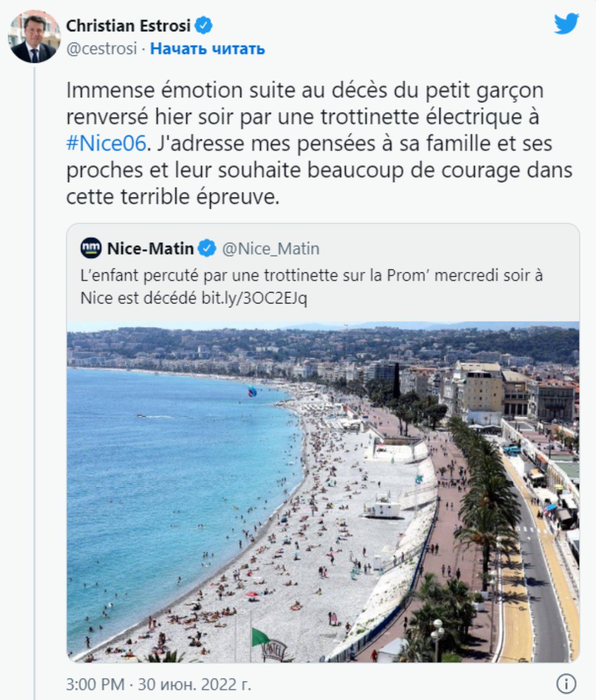Open the tweet info icon
This screenshot has height=700, width=596.
click(566, 683)
